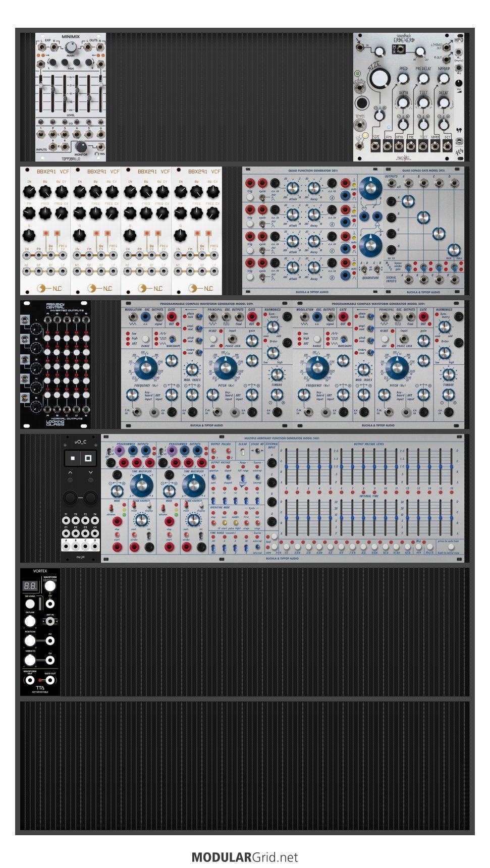Adjust the channel 1 level fader on Minimix
The width and height of the screenshot is (490, 868).
40,86
